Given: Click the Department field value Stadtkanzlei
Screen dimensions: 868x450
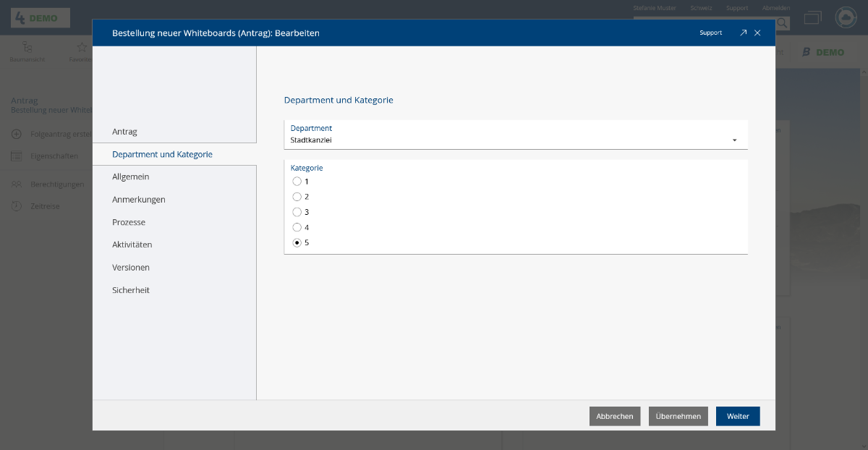Looking at the screenshot, I should point(311,140).
